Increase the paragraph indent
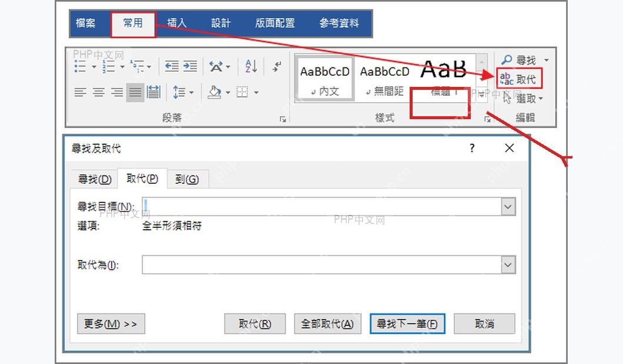623x364 pixels. [x=190, y=66]
